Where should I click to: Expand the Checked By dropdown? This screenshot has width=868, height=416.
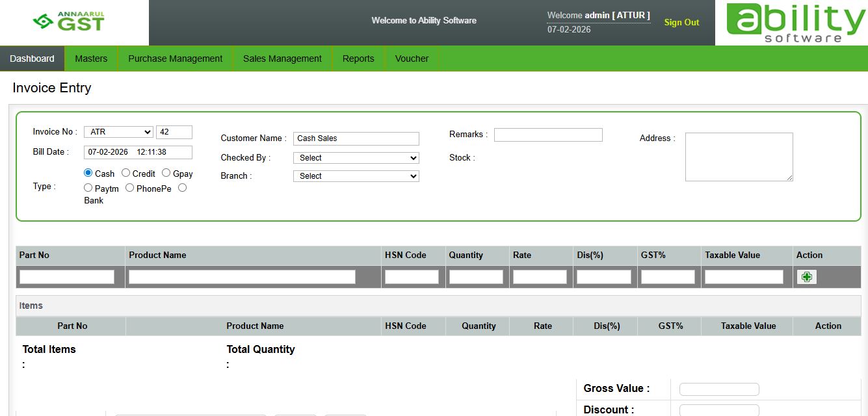tap(356, 158)
